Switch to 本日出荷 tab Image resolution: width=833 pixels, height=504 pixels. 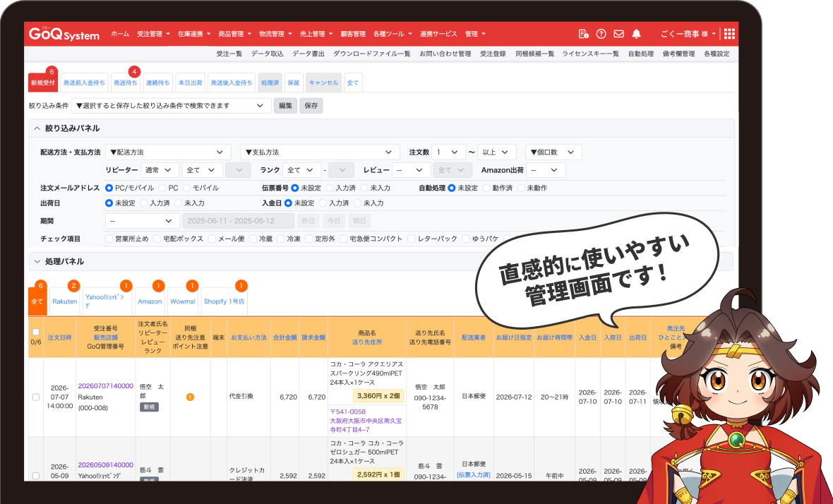click(x=190, y=83)
